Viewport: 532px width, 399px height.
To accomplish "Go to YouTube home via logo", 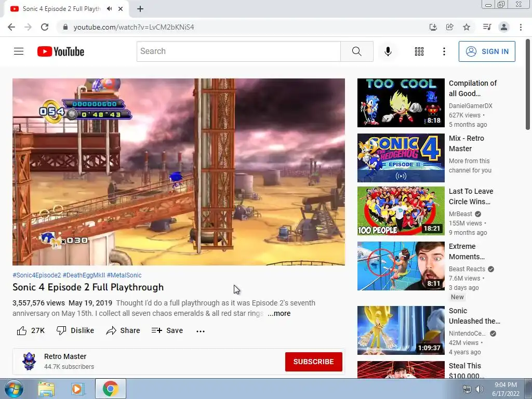I will (x=61, y=51).
